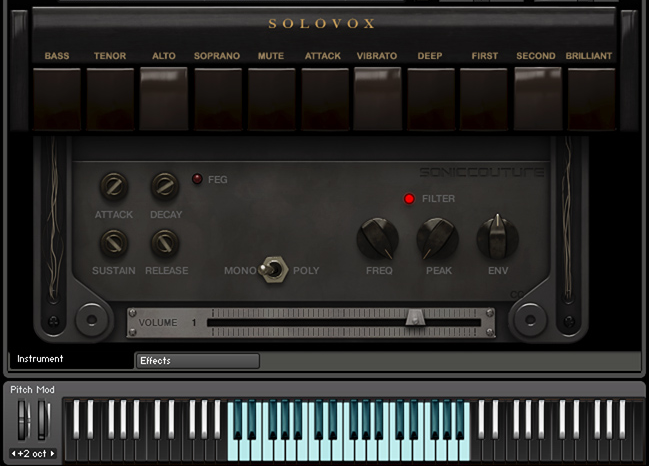This screenshot has width=649, height=466.
Task: Toggle the DEEP tab switch
Action: pyautogui.click(x=431, y=99)
